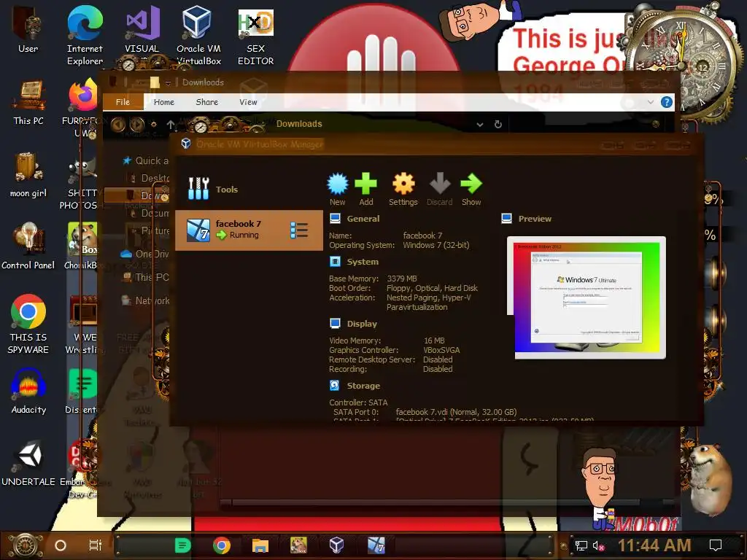The image size is (747, 560).
Task: Click the 11:44 AM taskbar clock
Action: click(x=654, y=545)
